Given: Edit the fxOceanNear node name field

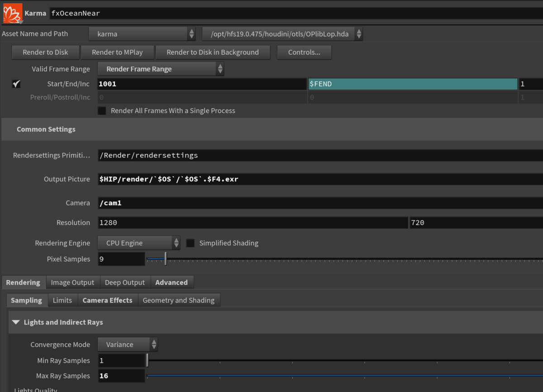Looking at the screenshot, I should pyautogui.click(x=296, y=13).
